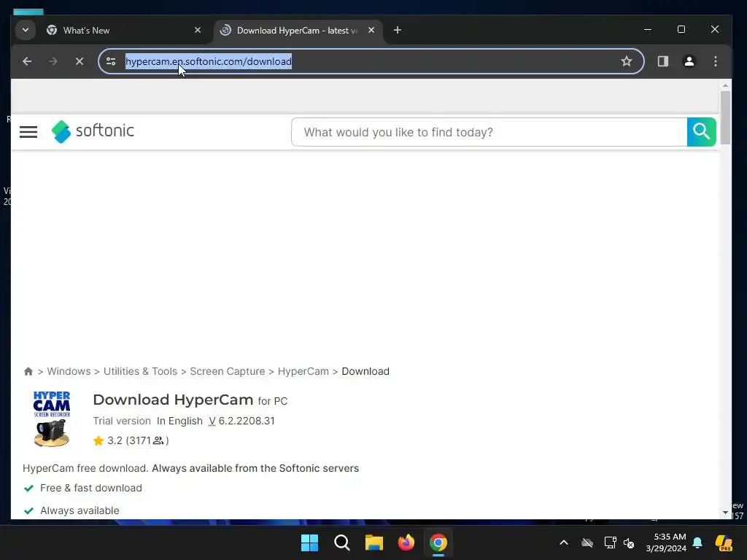Click the Chrome taskbar icon

click(438, 542)
